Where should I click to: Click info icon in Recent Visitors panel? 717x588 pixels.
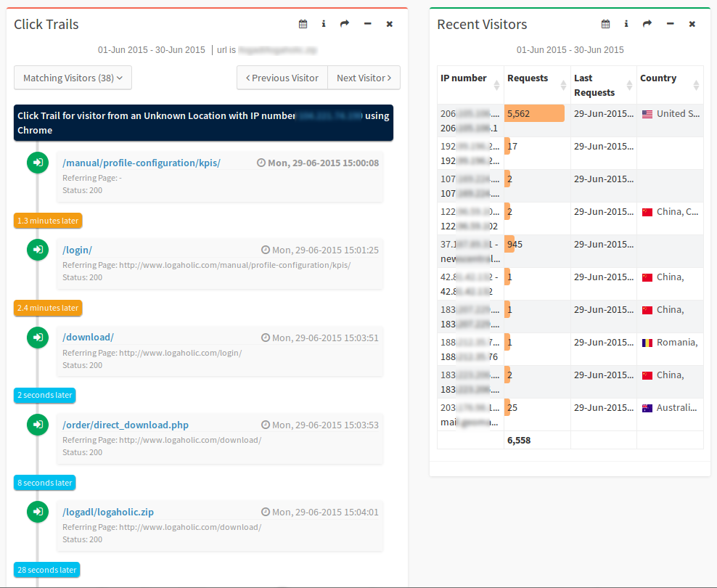[x=626, y=24]
